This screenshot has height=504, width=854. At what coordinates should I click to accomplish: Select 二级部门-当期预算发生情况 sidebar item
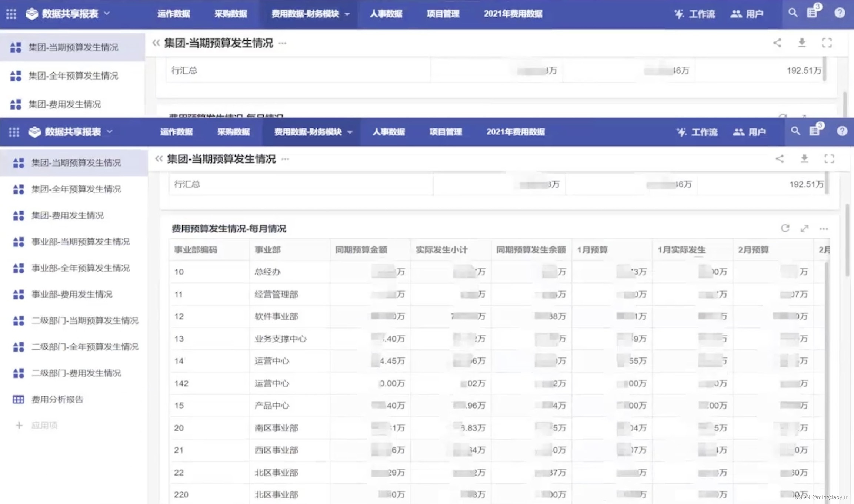point(84,320)
